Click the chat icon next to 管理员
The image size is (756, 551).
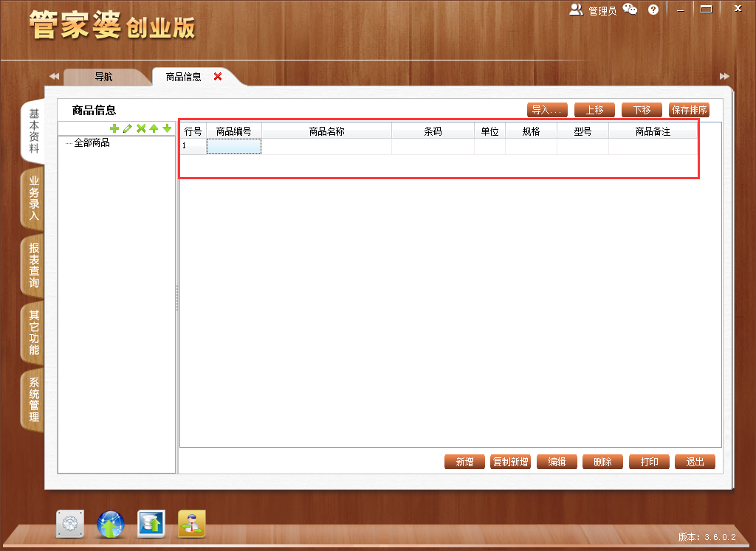pyautogui.click(x=629, y=9)
